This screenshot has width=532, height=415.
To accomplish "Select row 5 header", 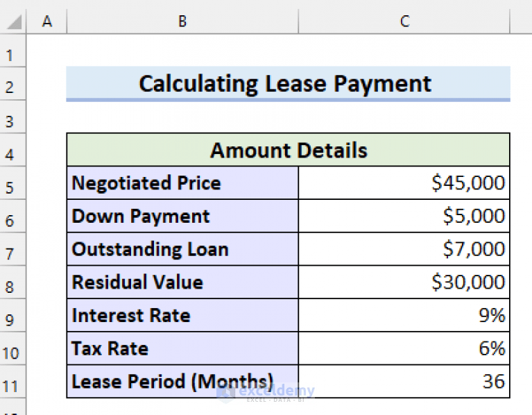I will coord(12,183).
